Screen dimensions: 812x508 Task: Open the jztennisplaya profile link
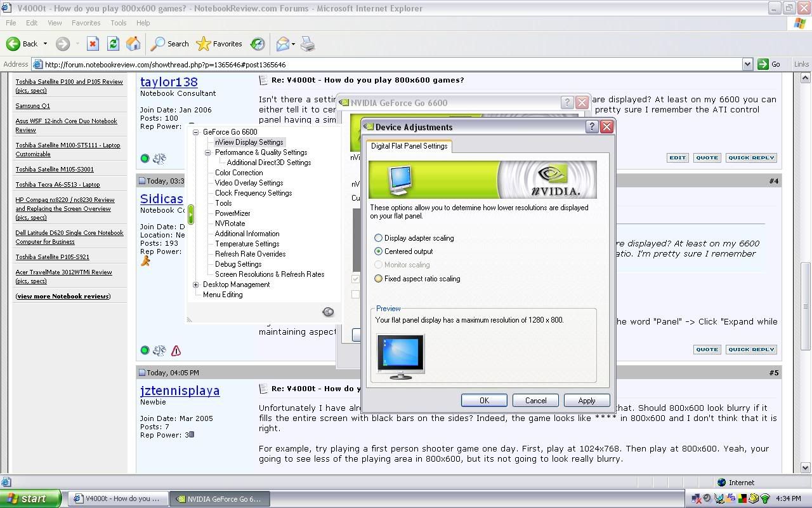coord(180,391)
